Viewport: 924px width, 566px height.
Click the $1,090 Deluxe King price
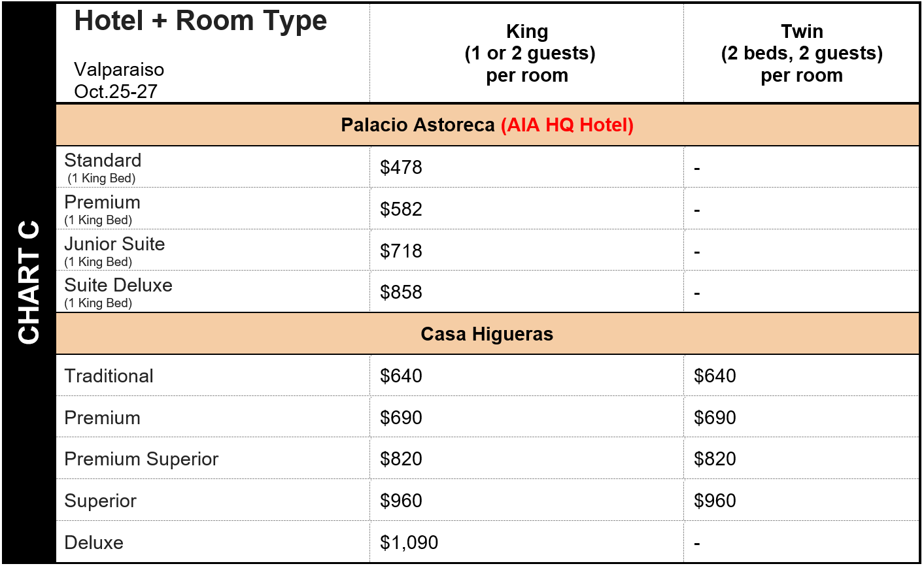click(409, 542)
